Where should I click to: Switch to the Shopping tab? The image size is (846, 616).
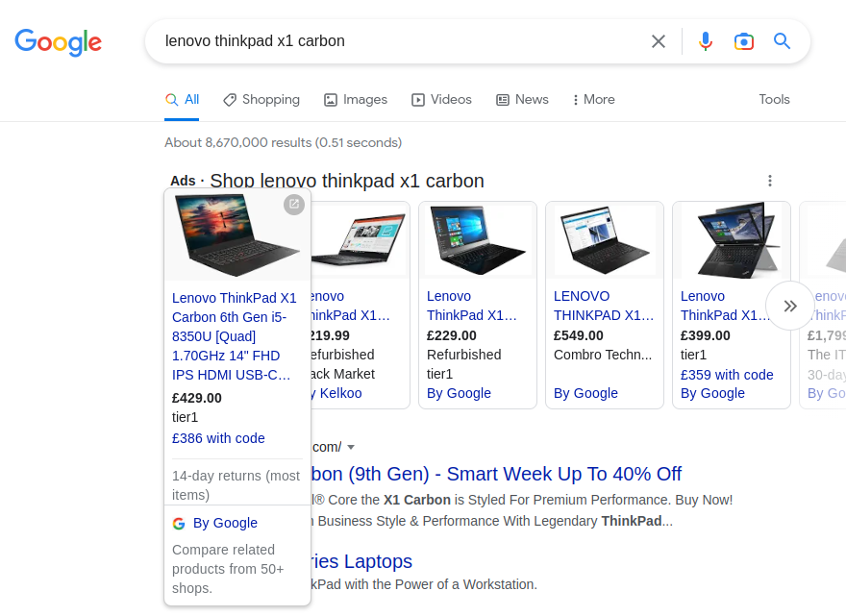tap(261, 99)
